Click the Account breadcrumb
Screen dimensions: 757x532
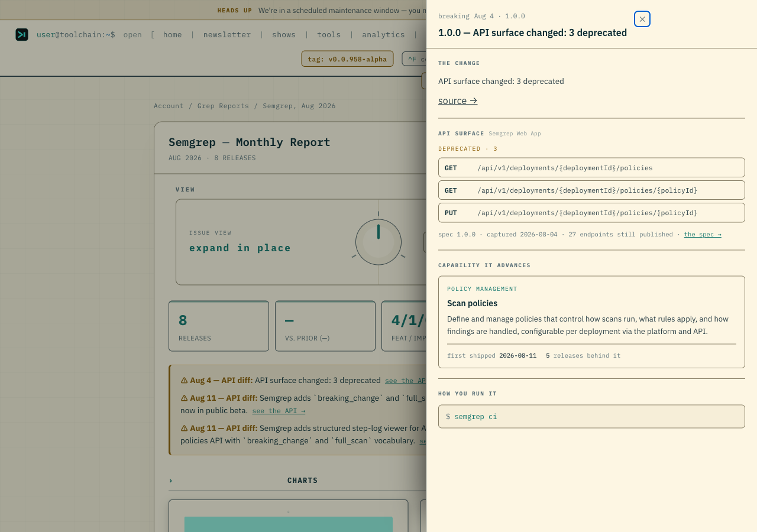pos(169,106)
